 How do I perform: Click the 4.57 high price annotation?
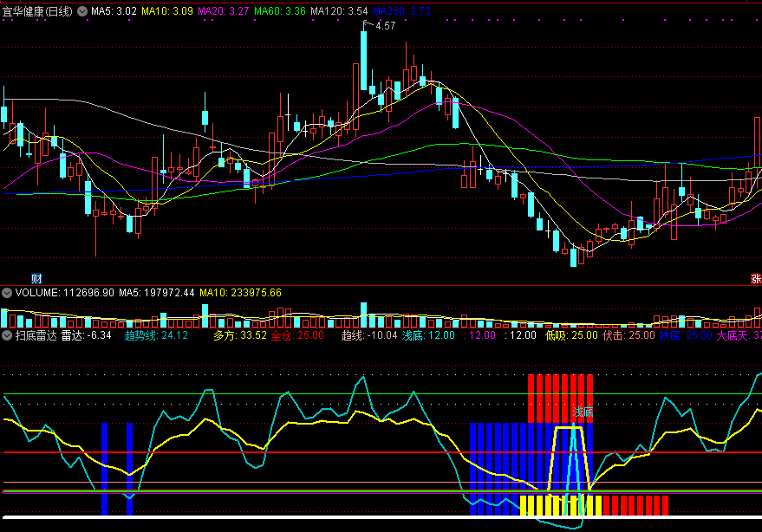click(x=386, y=26)
